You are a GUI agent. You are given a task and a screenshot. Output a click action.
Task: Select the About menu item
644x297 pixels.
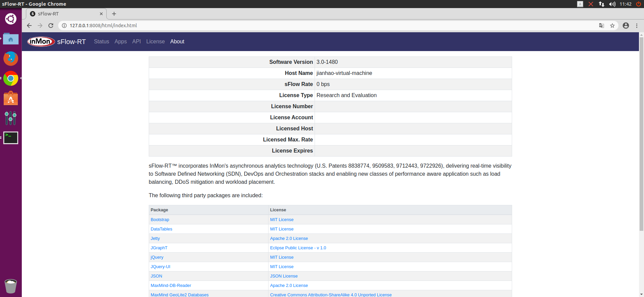coord(177,42)
